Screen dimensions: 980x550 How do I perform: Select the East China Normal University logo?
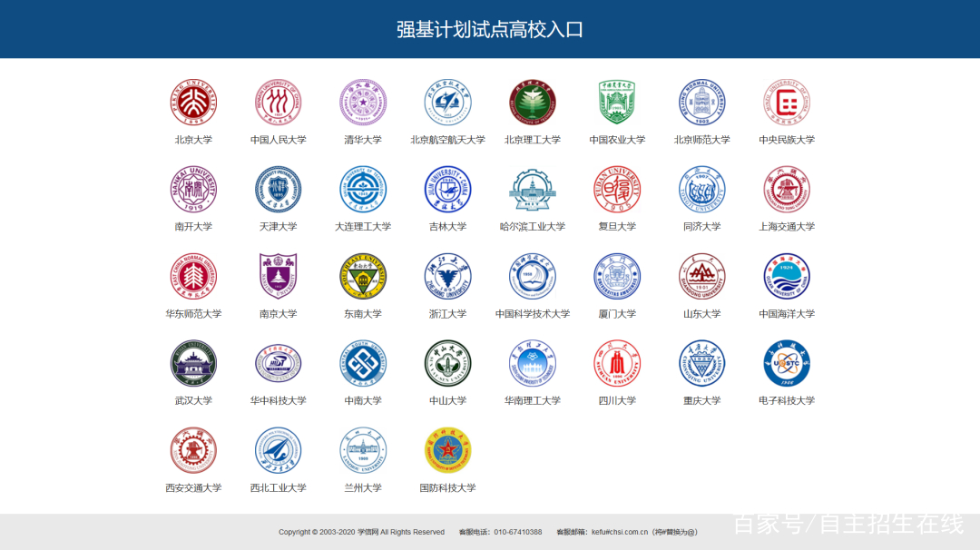pyautogui.click(x=194, y=276)
